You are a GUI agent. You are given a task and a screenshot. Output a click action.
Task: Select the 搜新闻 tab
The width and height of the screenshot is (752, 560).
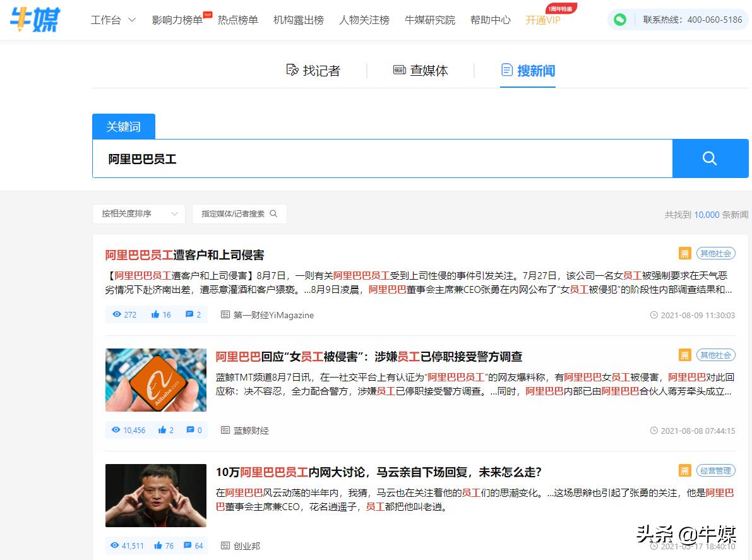click(x=528, y=71)
